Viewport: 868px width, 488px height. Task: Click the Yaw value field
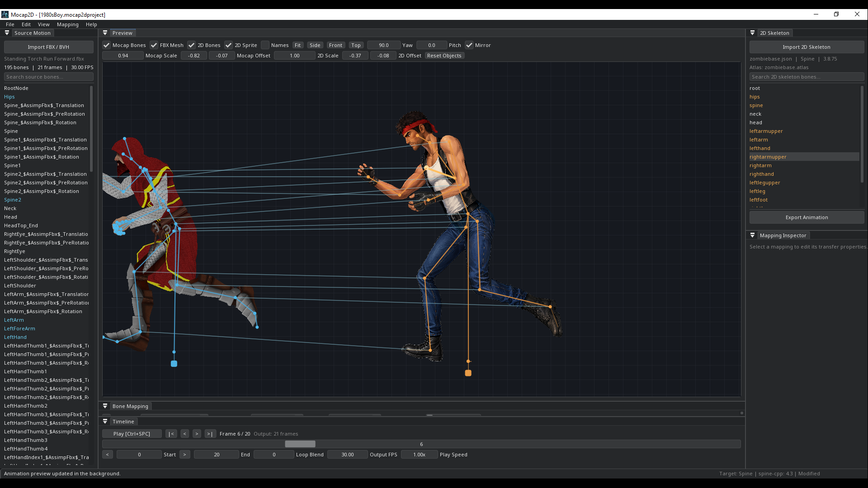click(x=384, y=45)
